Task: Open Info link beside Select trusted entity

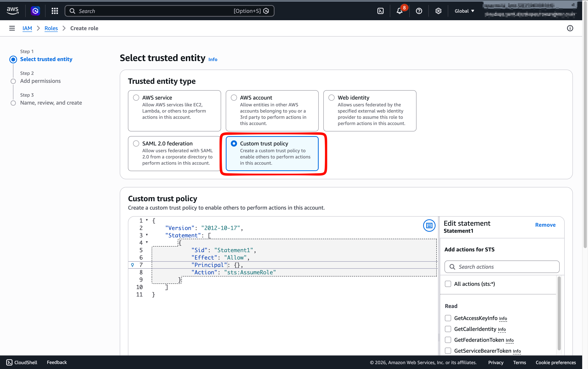Action: [213, 59]
